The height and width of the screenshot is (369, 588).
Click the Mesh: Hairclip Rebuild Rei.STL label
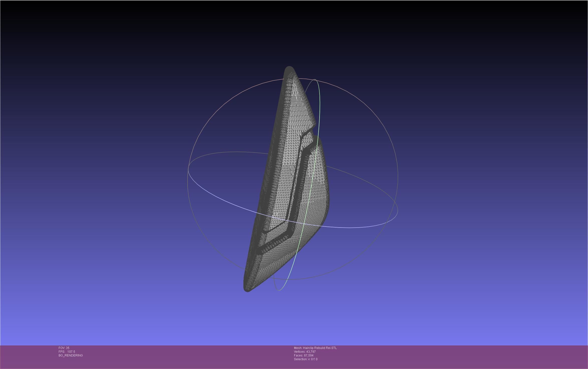pyautogui.click(x=315, y=348)
